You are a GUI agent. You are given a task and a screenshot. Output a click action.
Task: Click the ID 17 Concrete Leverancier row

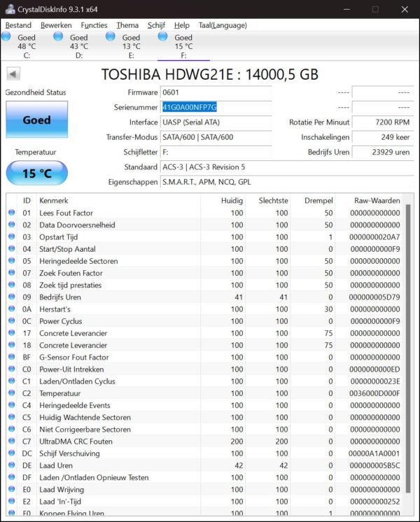205,333
